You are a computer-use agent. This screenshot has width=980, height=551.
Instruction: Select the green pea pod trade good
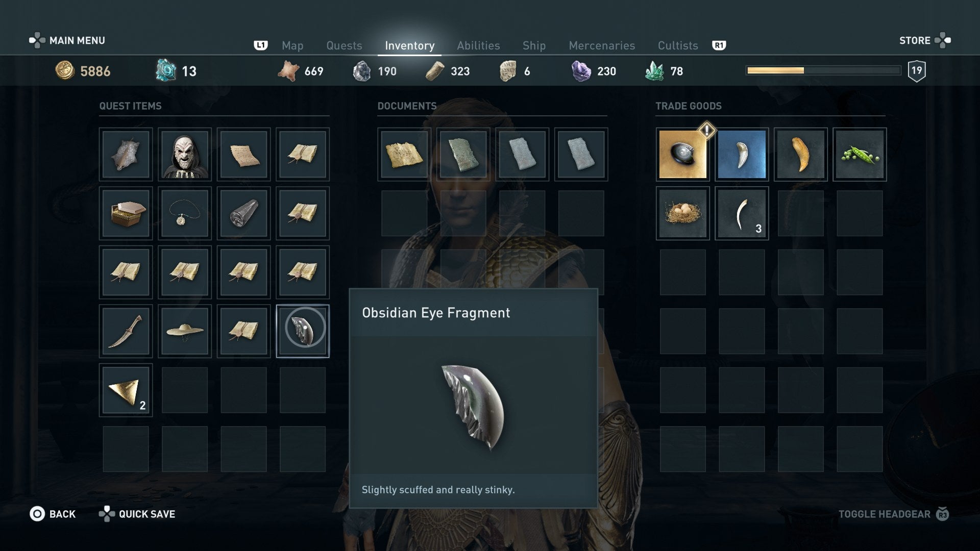click(x=860, y=154)
